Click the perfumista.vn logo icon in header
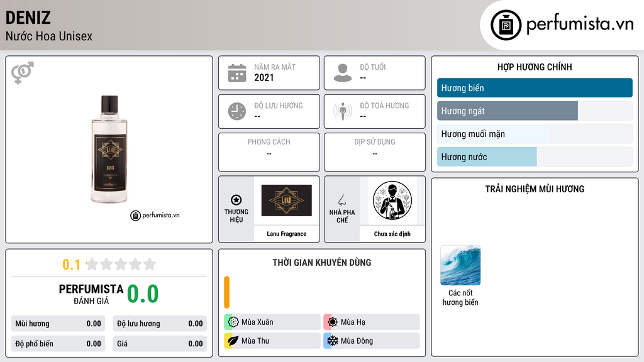 pos(506,25)
